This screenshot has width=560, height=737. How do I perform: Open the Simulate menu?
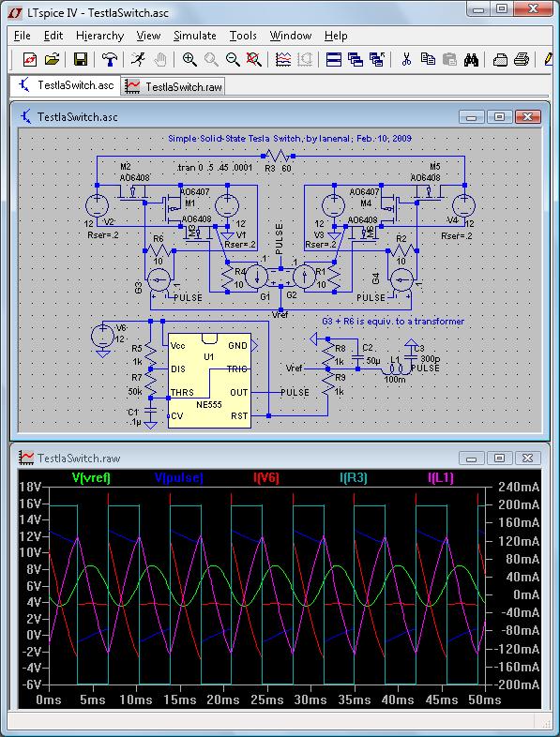[x=195, y=36]
